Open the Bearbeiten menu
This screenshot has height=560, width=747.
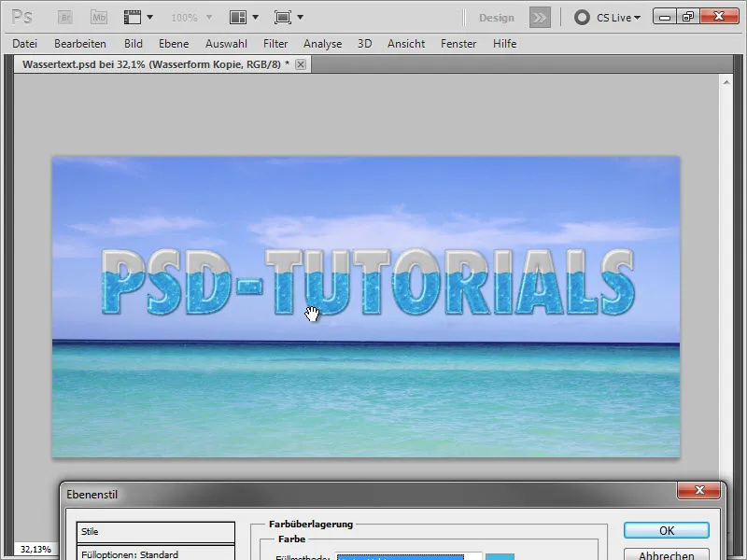click(x=80, y=44)
